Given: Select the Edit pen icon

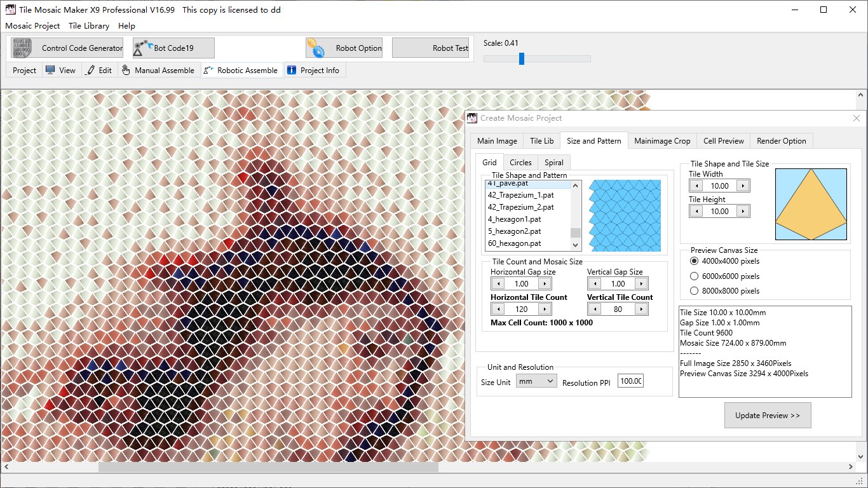Looking at the screenshot, I should tap(89, 70).
